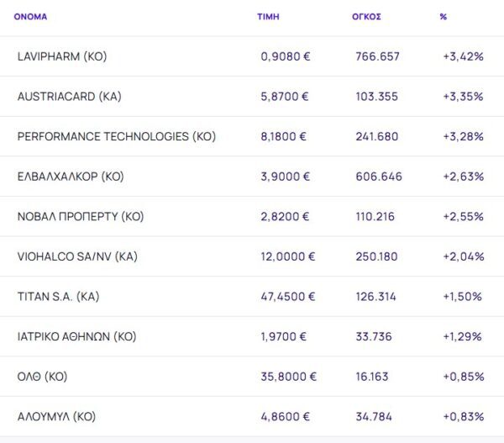Click ΕΛΒΑΛΧΑΛΚΟΡ volume 606.646
This screenshot has height=443, width=504.
click(x=379, y=177)
